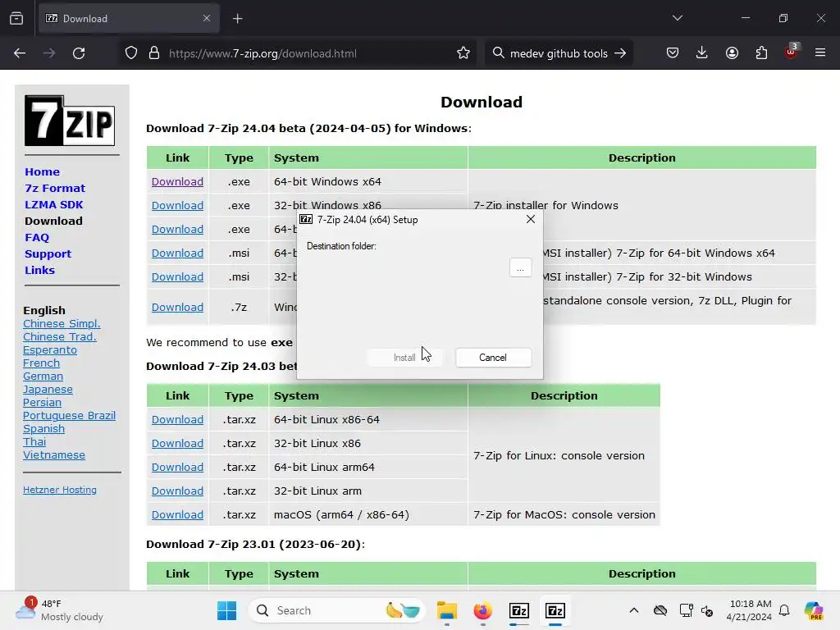Viewport: 840px width, 630px height.
Task: Click the uBlock Origin extension icon
Action: (x=792, y=52)
